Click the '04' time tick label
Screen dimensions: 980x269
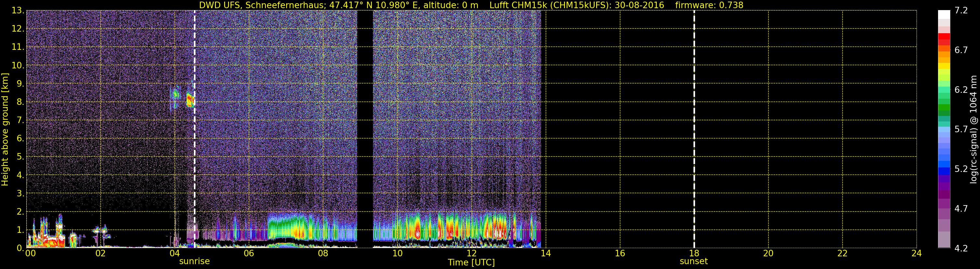click(175, 253)
